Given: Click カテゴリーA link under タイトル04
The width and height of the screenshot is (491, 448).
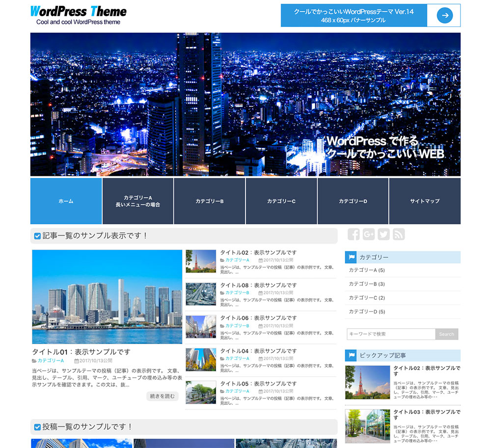Looking at the screenshot, I should pos(237,359).
